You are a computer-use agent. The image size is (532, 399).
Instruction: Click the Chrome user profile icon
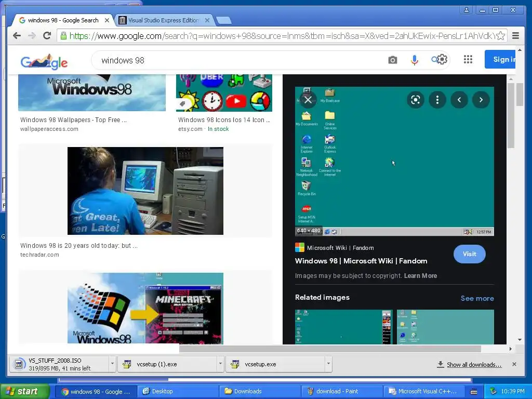[467, 10]
